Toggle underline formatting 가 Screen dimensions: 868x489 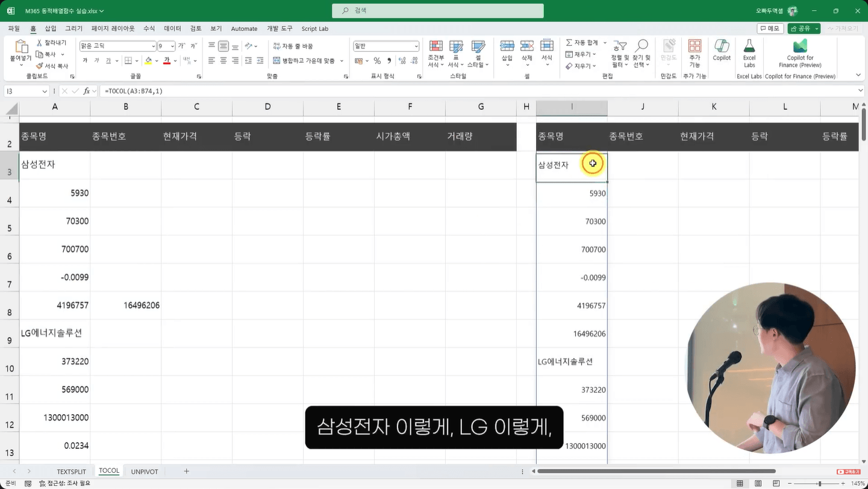pyautogui.click(x=108, y=60)
